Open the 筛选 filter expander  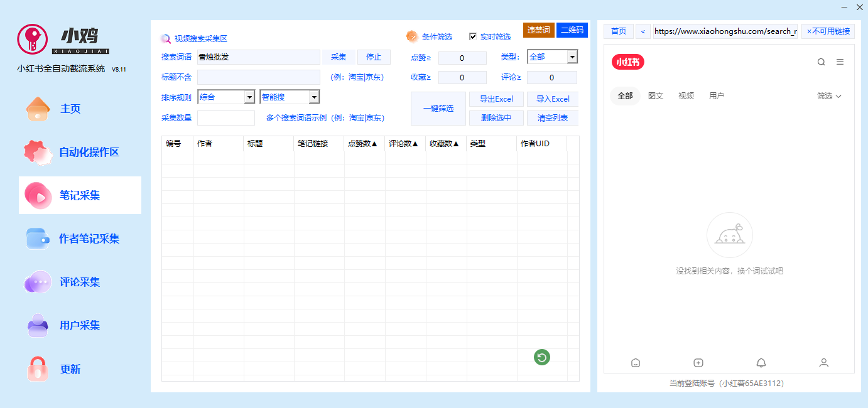829,96
